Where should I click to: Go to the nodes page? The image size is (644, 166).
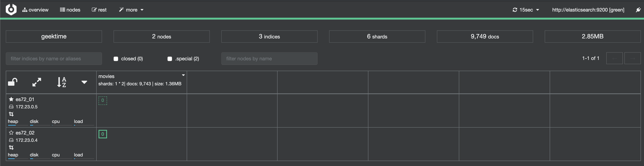click(x=70, y=10)
